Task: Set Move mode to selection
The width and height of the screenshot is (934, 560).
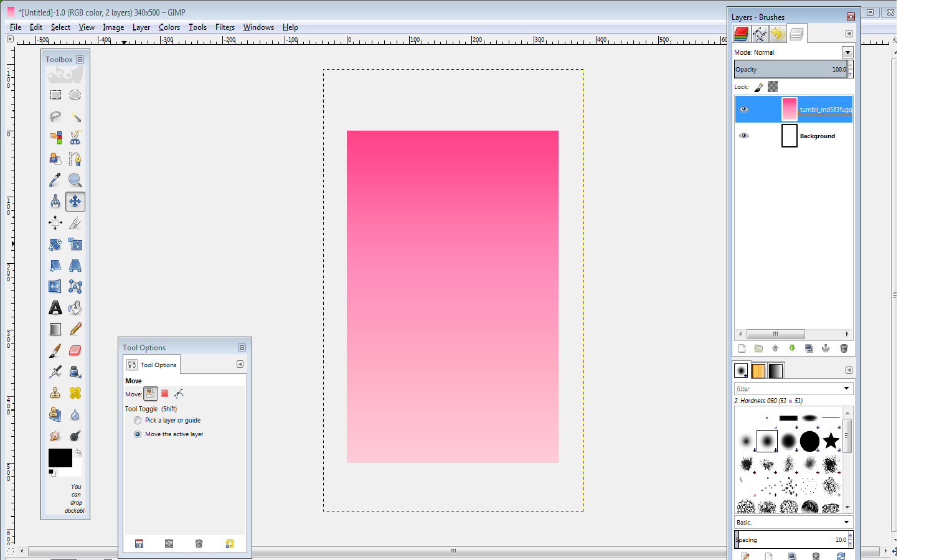Action: [x=165, y=393]
